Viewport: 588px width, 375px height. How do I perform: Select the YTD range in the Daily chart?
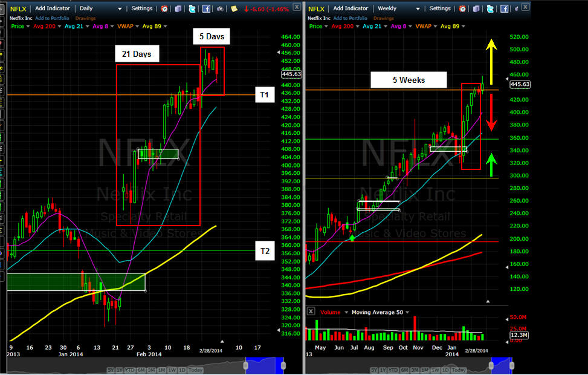tap(130, 370)
